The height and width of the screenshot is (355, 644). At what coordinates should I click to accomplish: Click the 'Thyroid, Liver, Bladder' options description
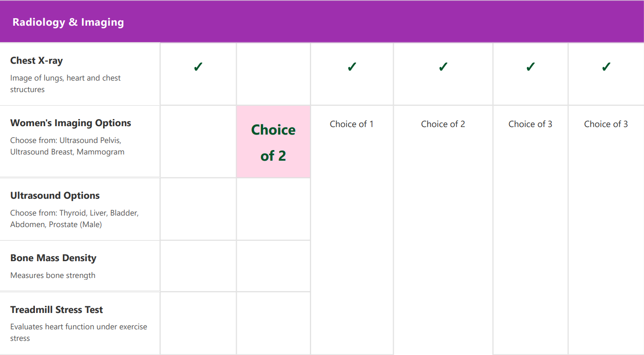coord(74,219)
